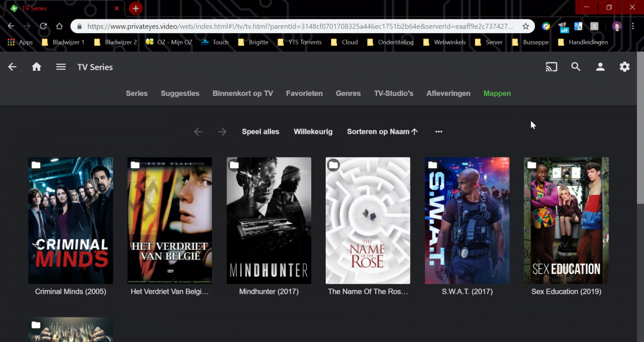Open the Emby home icon
Viewport: 644px width, 342px height.
click(36, 67)
